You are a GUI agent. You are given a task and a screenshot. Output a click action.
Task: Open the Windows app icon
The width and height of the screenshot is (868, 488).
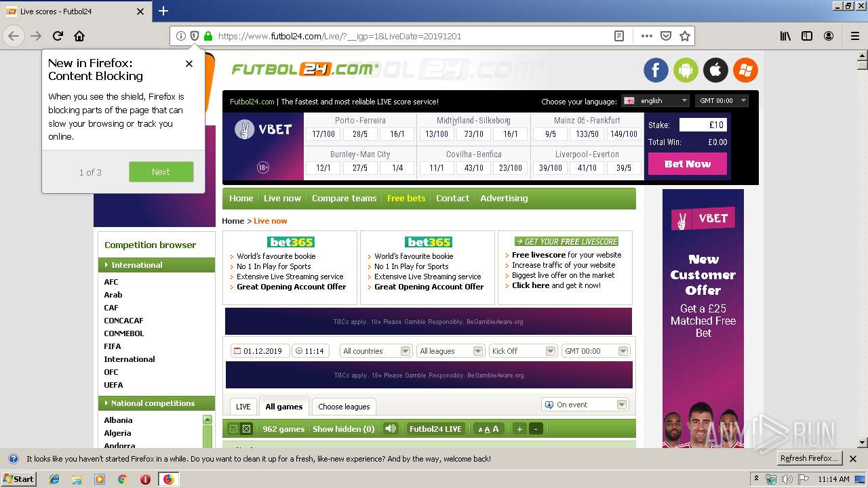[x=745, y=70]
